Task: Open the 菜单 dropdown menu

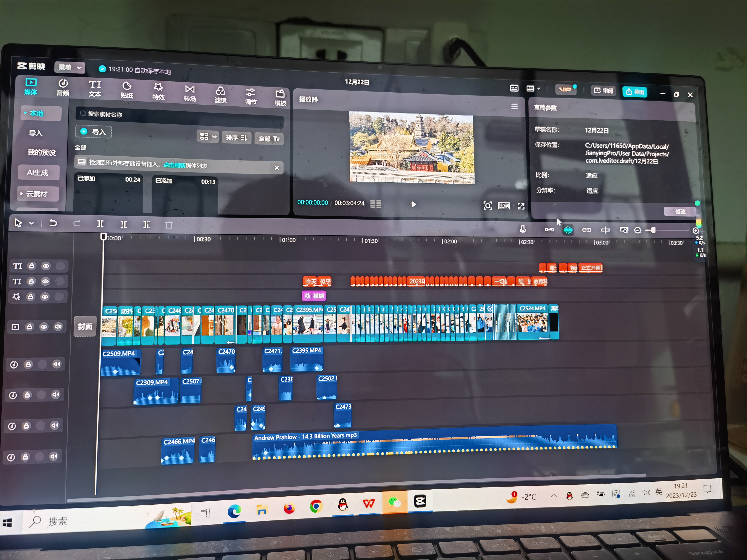Action: tap(69, 67)
